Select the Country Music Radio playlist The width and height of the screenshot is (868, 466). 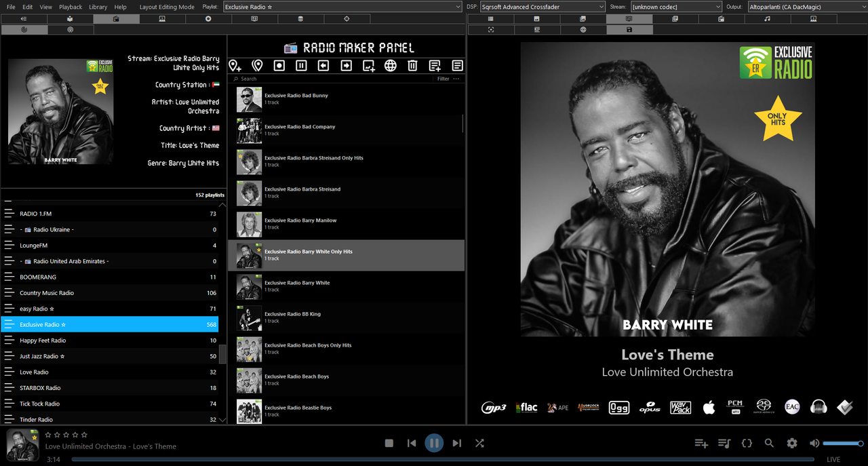click(x=109, y=293)
